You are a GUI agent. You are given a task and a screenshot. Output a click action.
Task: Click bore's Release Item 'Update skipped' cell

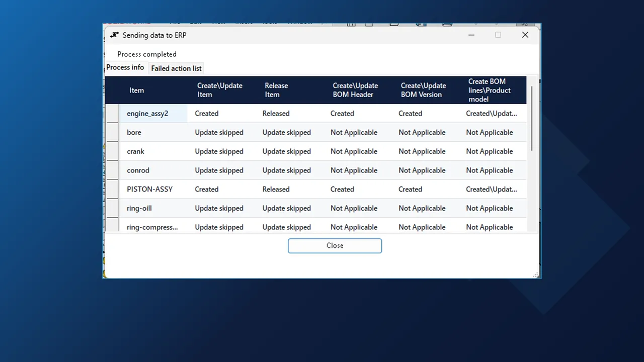[x=289, y=133]
